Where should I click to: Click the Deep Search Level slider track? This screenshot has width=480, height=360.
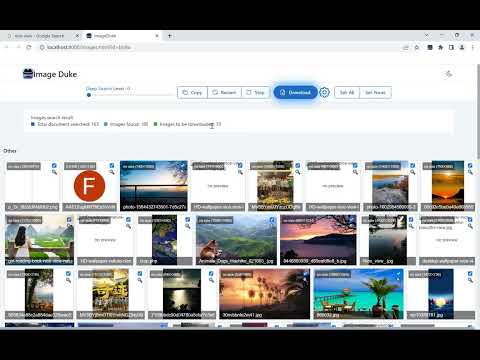[130, 95]
